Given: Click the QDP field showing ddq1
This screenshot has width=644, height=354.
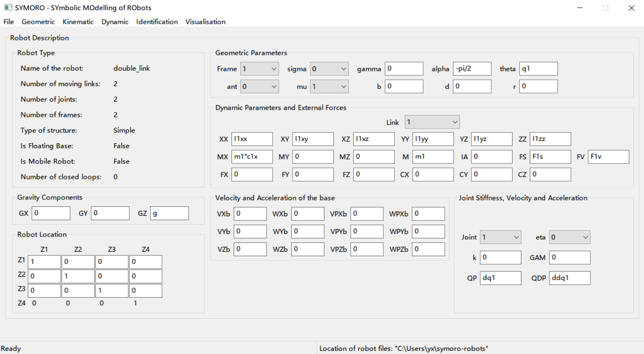Looking at the screenshot, I should tap(570, 278).
